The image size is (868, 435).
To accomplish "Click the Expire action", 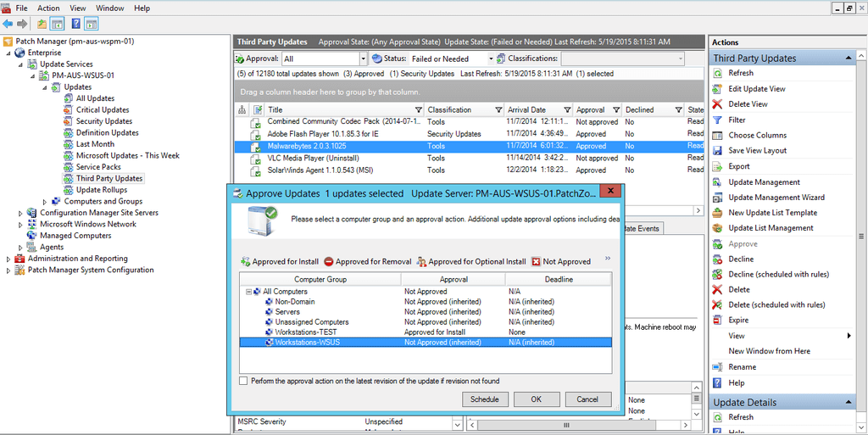I will tap(738, 320).
